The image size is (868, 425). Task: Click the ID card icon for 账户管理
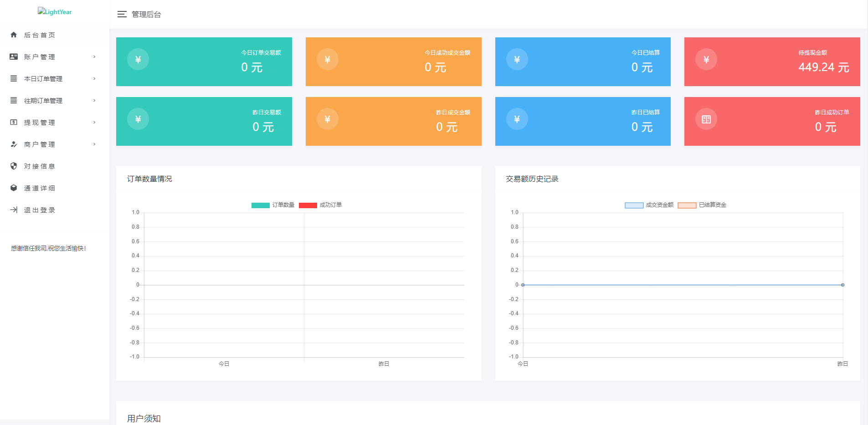(14, 56)
